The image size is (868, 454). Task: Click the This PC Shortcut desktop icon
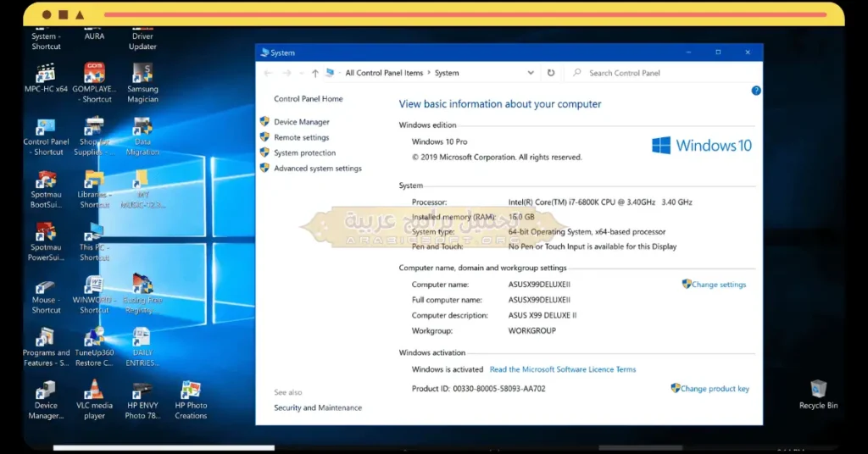[94, 241]
